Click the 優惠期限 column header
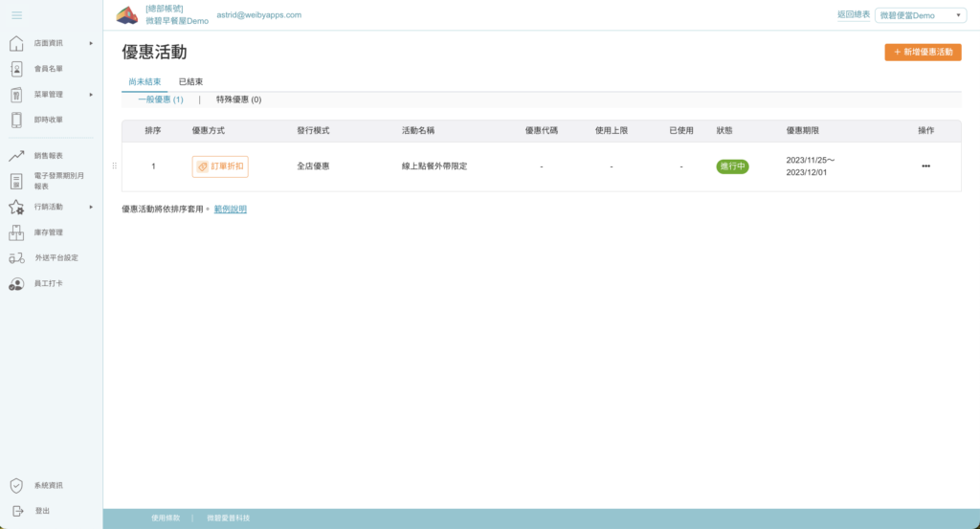The height and width of the screenshot is (529, 980). 803,130
